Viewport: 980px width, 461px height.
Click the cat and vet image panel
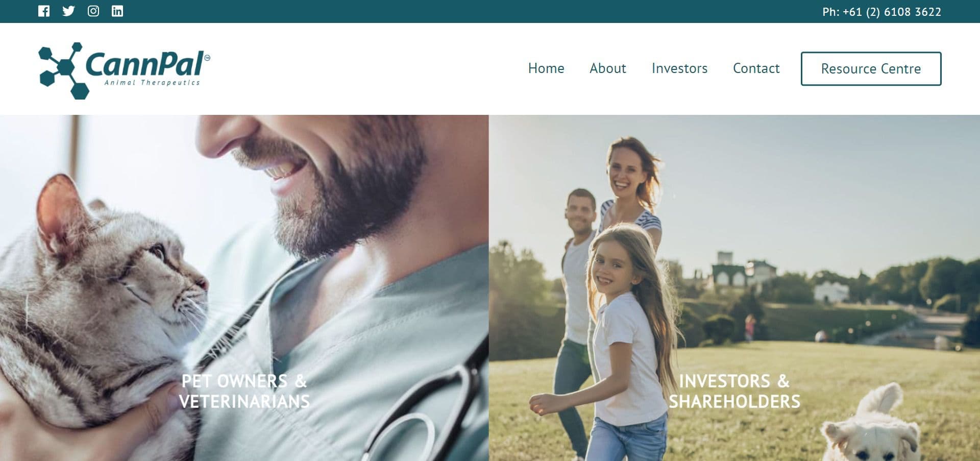[244, 288]
